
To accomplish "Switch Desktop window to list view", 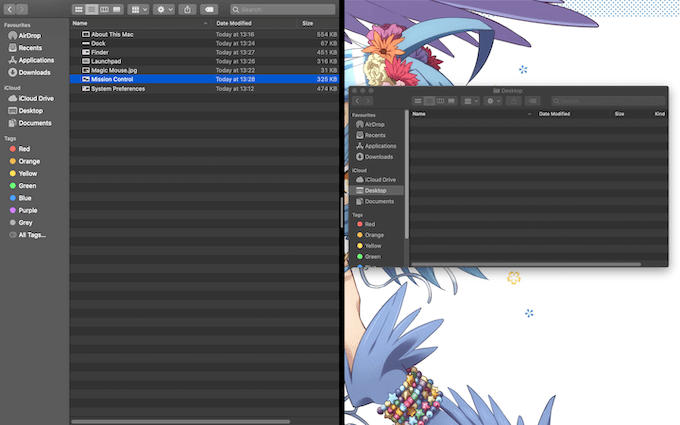I will (x=429, y=101).
